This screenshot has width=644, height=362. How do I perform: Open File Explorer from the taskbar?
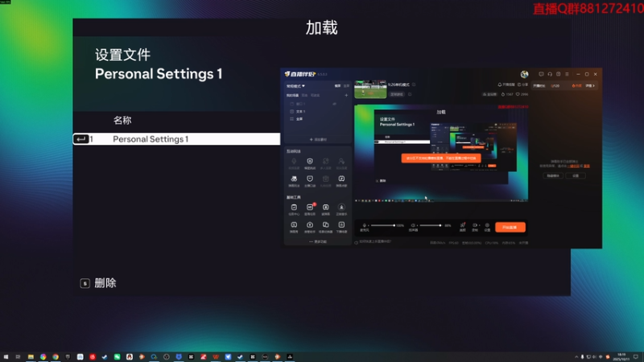click(x=31, y=357)
